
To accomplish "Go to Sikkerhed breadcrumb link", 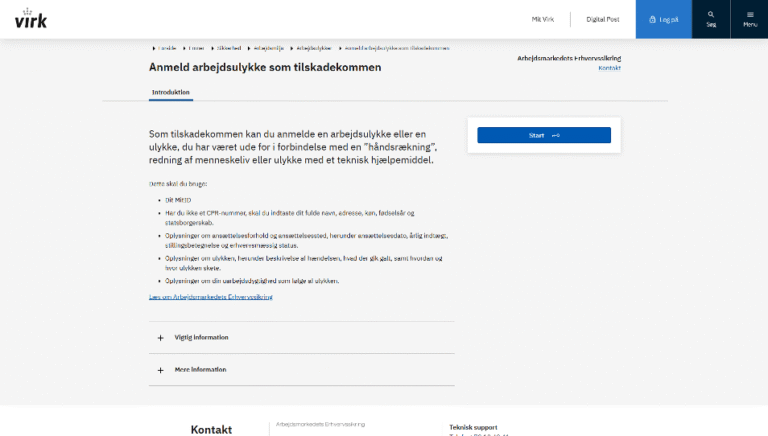I will click(x=229, y=48).
